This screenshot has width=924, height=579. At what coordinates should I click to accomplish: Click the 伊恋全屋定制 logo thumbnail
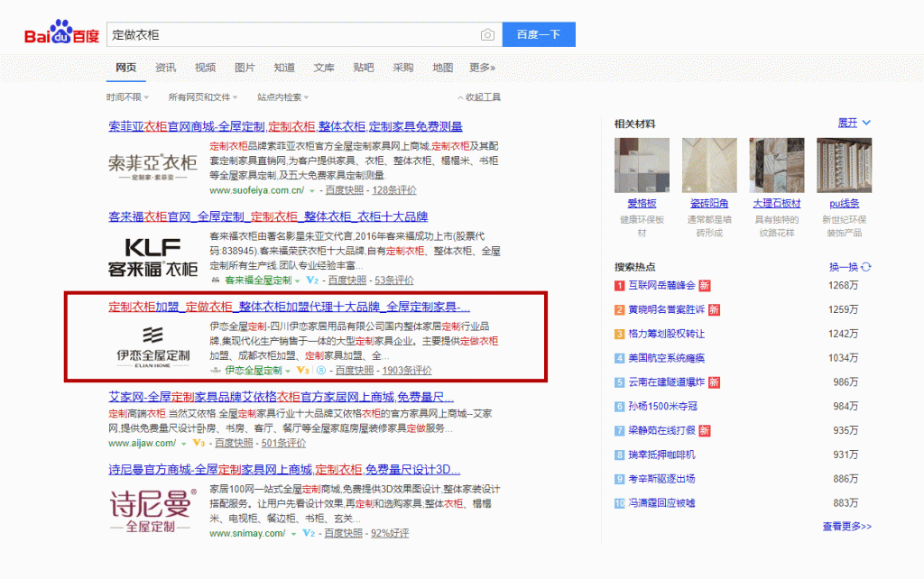152,347
